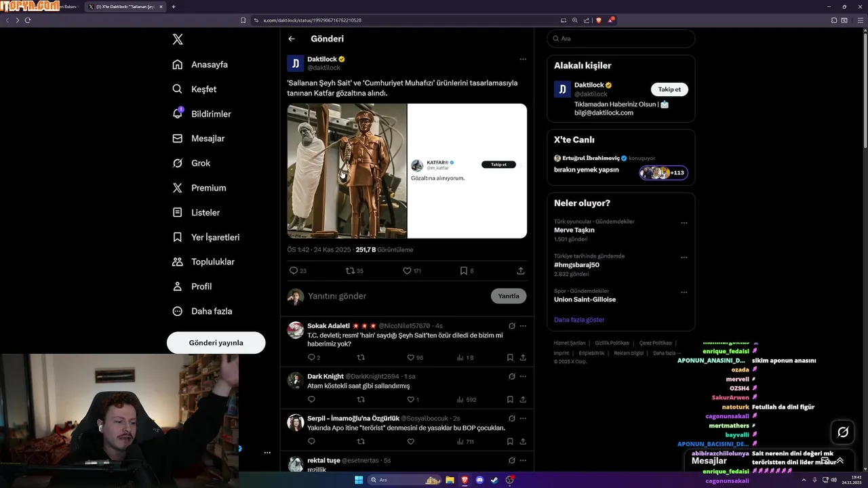Open the KATFAR tweet screenshot image
868x488 pixels.
point(467,171)
